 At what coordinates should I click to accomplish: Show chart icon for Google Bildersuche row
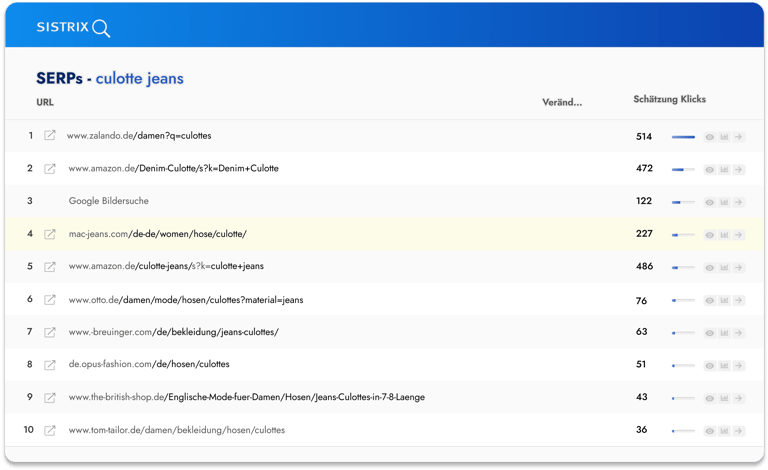click(x=724, y=202)
